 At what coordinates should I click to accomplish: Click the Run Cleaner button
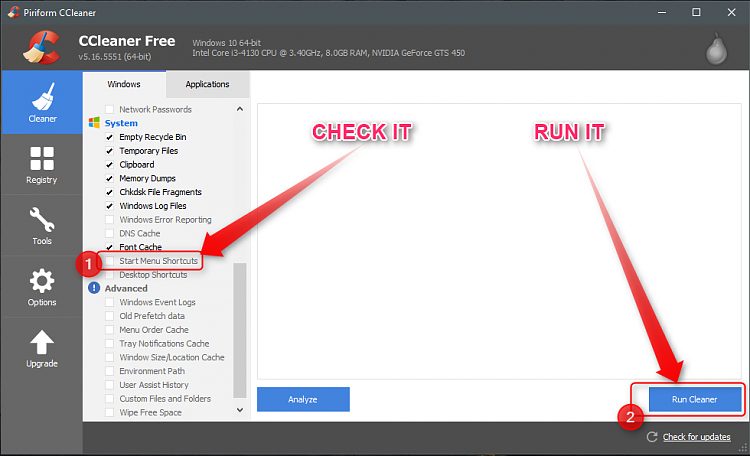point(695,400)
